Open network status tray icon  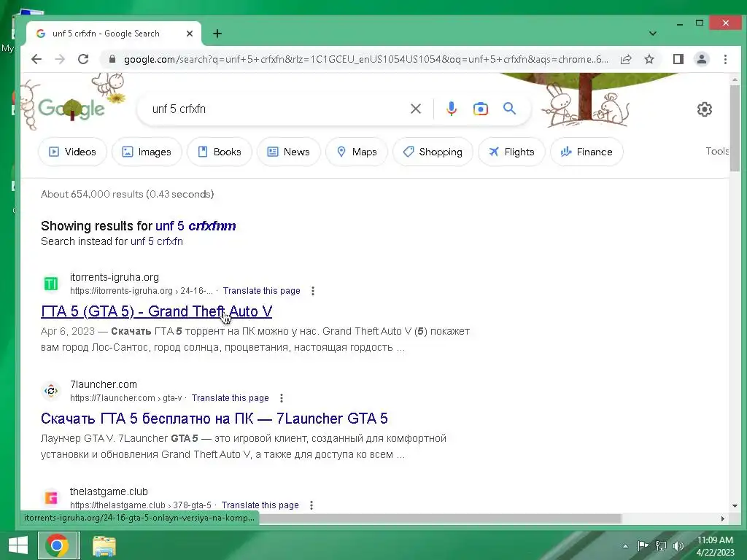[661, 545]
